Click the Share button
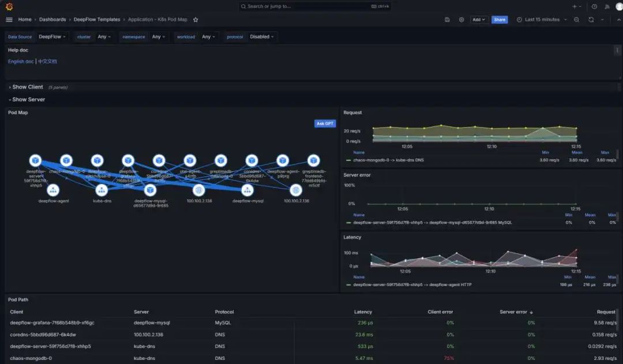This screenshot has width=623, height=364. coord(500,20)
